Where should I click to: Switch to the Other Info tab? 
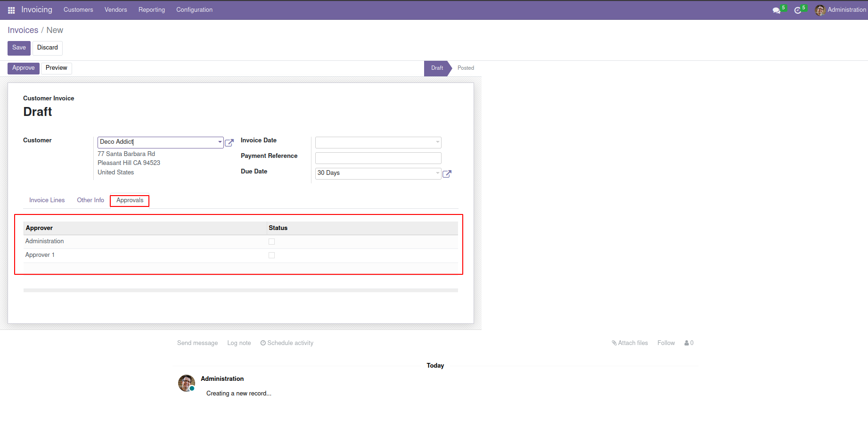coord(90,200)
